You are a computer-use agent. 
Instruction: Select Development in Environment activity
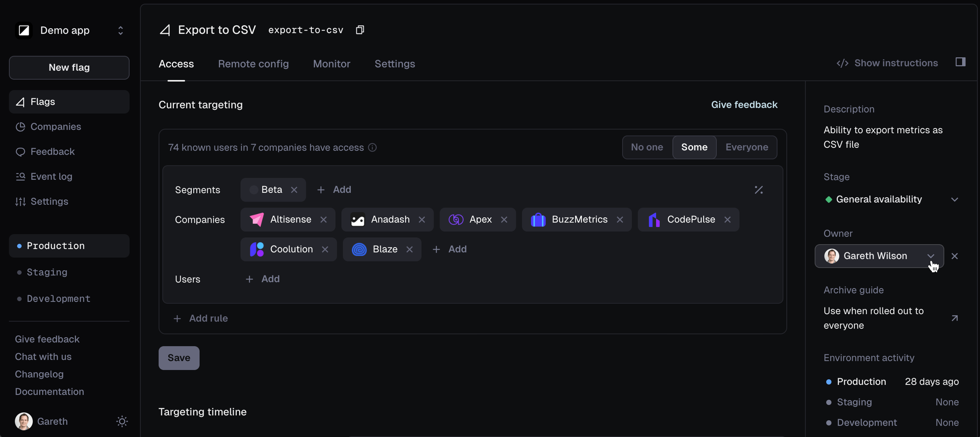point(892,422)
